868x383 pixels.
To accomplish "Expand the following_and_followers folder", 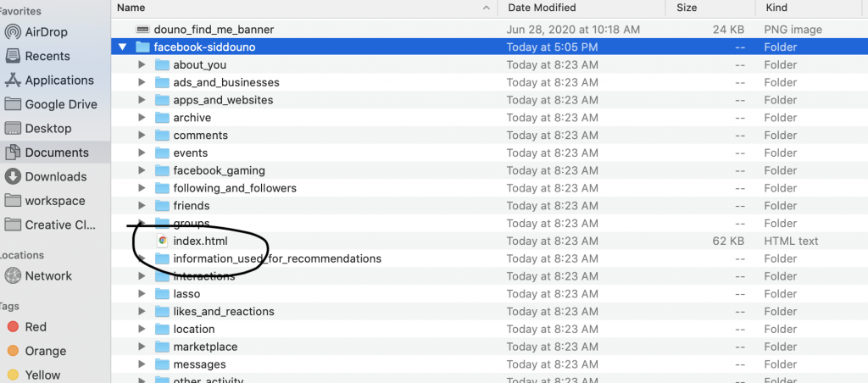I will click(x=142, y=188).
